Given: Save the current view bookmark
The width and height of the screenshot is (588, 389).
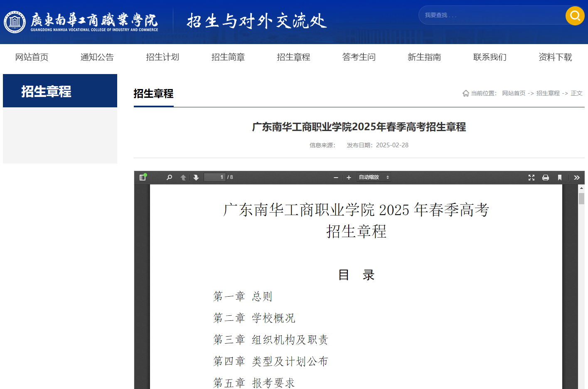Looking at the screenshot, I should [559, 177].
